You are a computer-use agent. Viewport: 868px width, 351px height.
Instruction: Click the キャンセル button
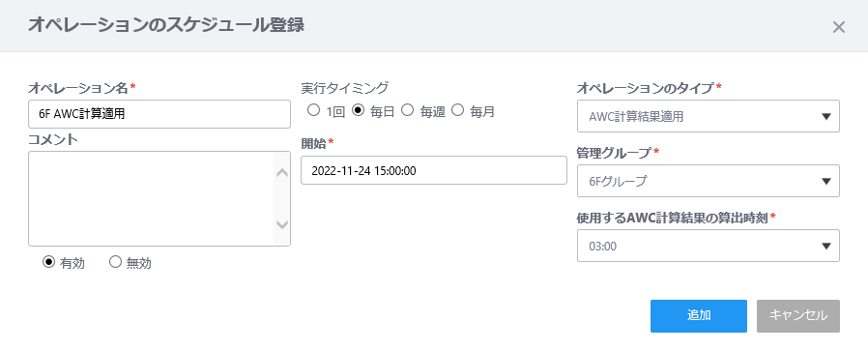(x=798, y=315)
